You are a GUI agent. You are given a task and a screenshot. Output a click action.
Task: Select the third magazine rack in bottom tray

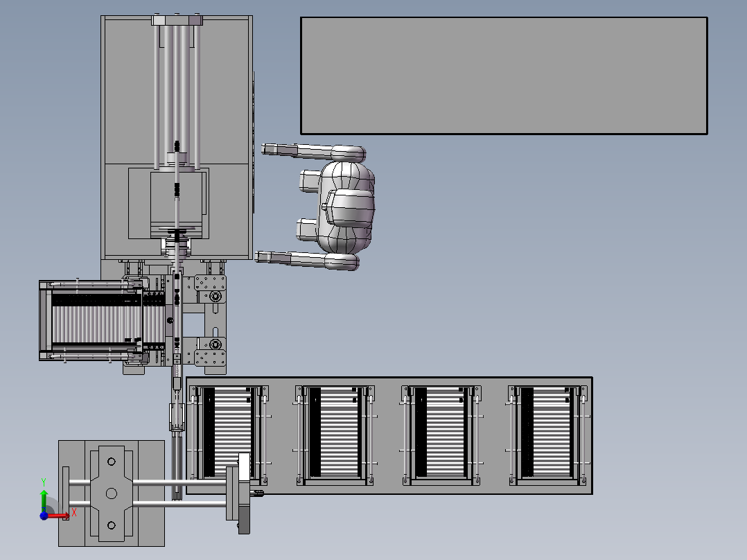pyautogui.click(x=441, y=435)
